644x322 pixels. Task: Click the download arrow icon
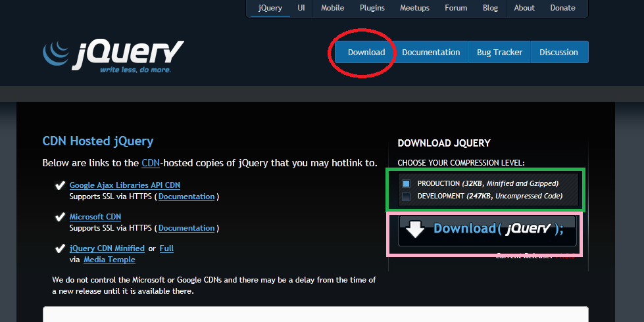(415, 229)
